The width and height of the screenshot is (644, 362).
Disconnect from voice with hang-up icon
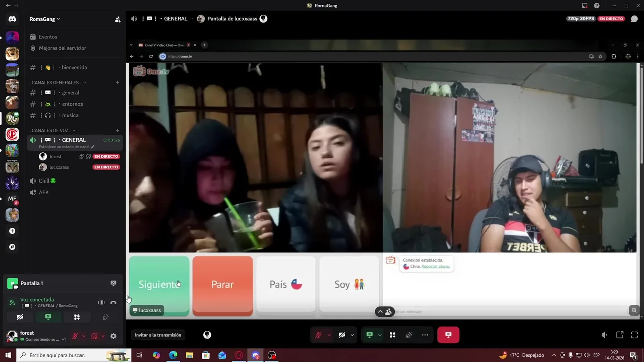coord(113,303)
